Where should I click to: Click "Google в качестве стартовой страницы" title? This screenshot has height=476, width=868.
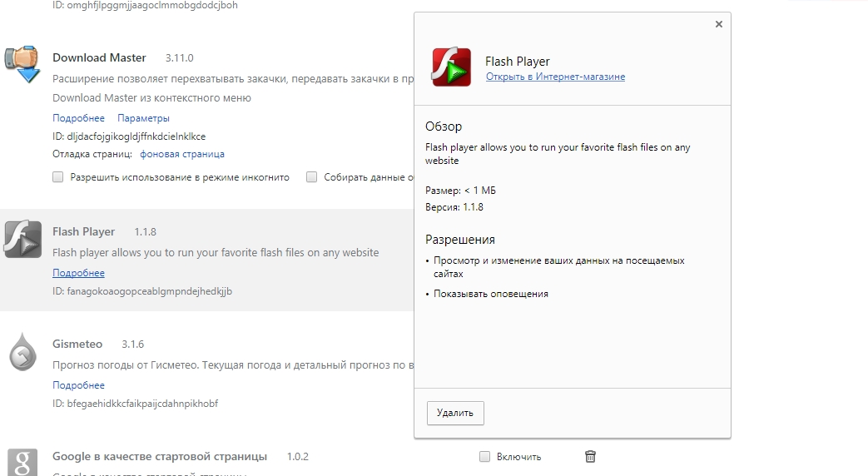click(x=160, y=456)
